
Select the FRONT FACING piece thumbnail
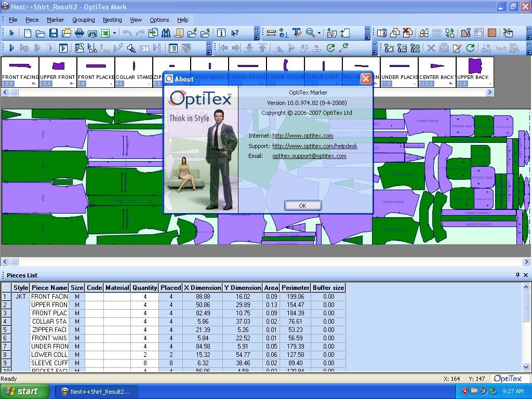[20, 72]
